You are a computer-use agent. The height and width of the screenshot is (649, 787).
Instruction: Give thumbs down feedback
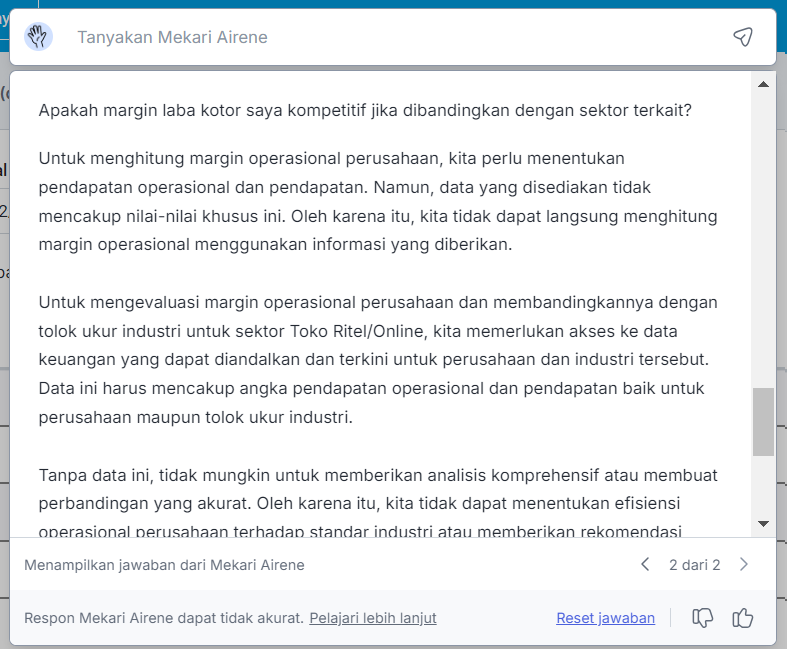[x=703, y=618]
